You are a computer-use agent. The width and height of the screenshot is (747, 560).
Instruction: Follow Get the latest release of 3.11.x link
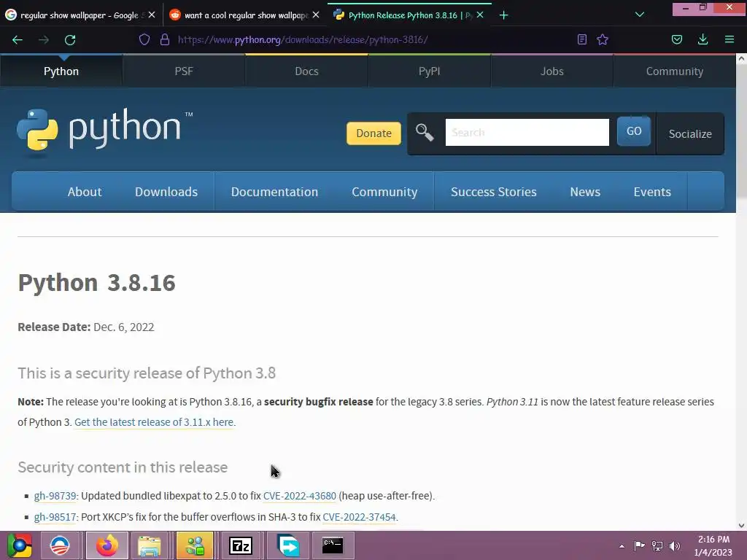(x=155, y=422)
